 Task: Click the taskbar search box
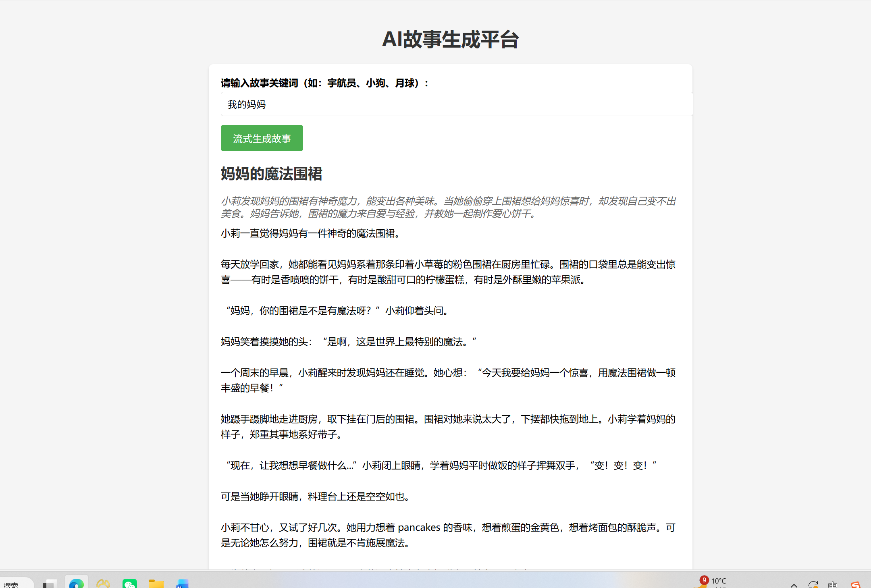tap(16, 584)
